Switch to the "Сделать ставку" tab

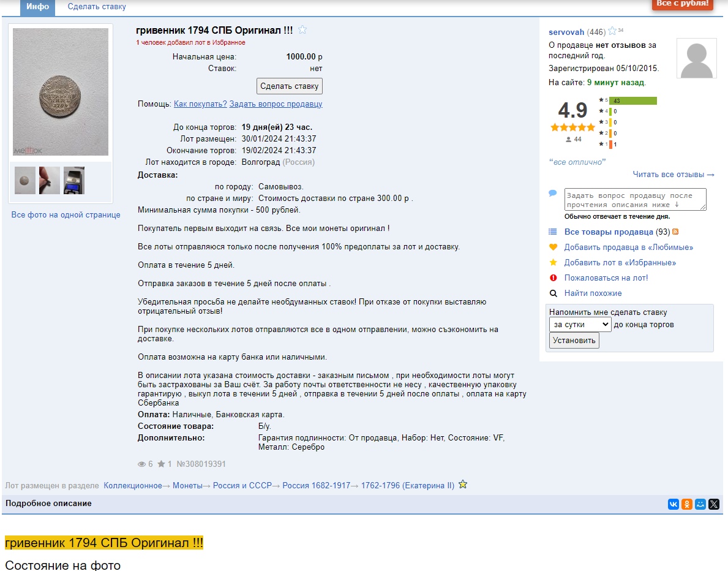(97, 7)
